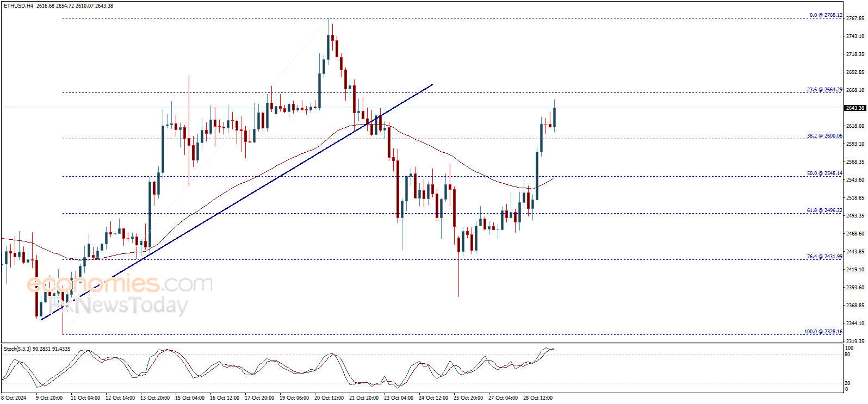This screenshot has height=404, width=868.
Task: Select the 2618.60 price axis value
Action: pyautogui.click(x=855, y=126)
